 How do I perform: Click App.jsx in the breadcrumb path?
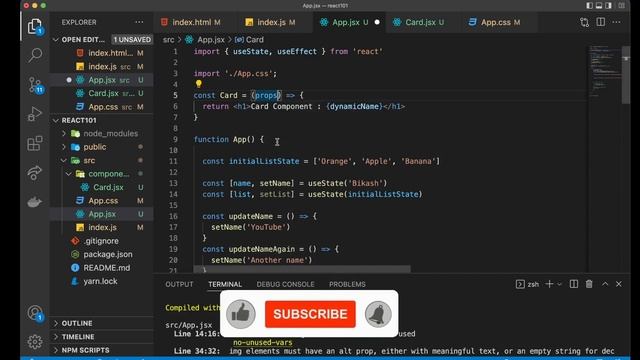211,40
